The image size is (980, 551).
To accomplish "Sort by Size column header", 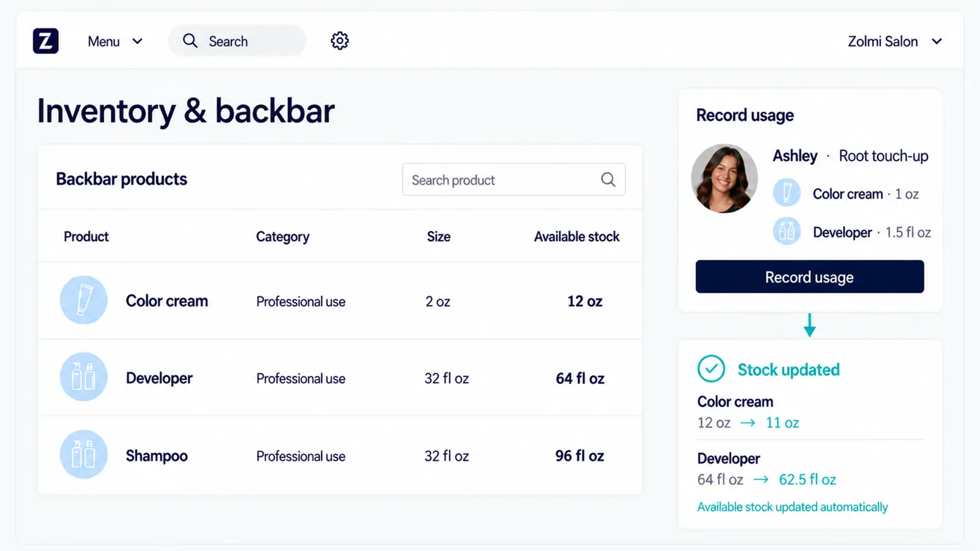I will coord(439,237).
